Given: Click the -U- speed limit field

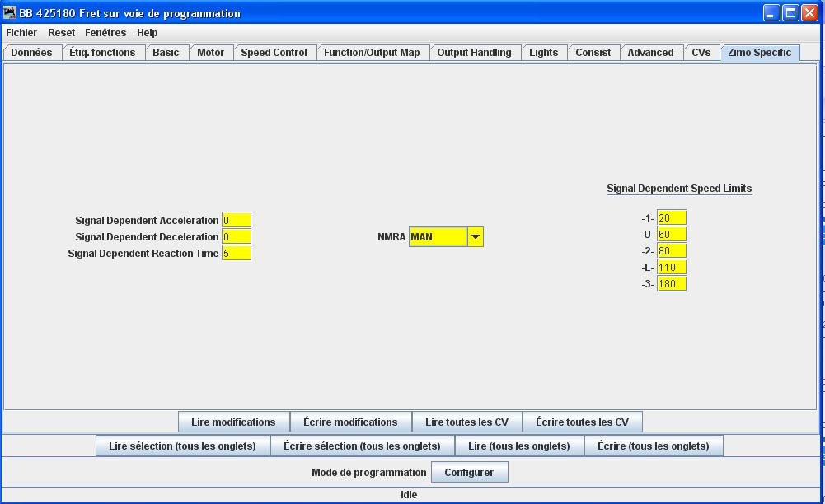Looking at the screenshot, I should coord(672,235).
